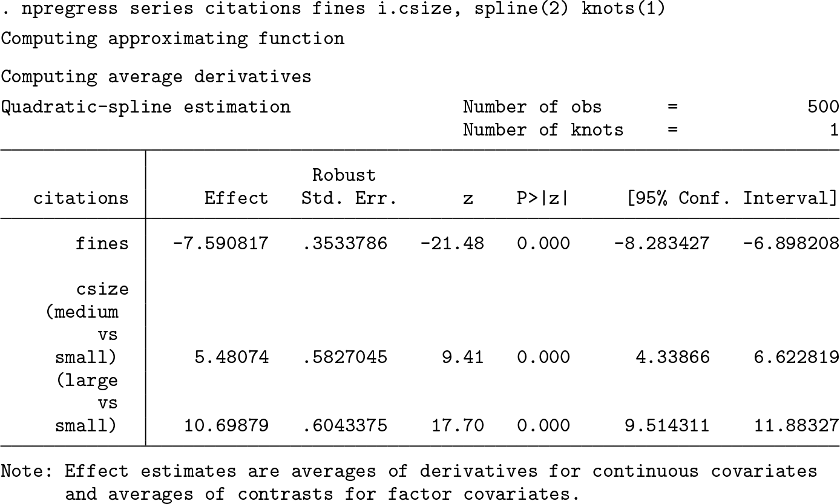Click the "Computing average derivatives" message
This screenshot has width=840, height=504.
coord(156,77)
